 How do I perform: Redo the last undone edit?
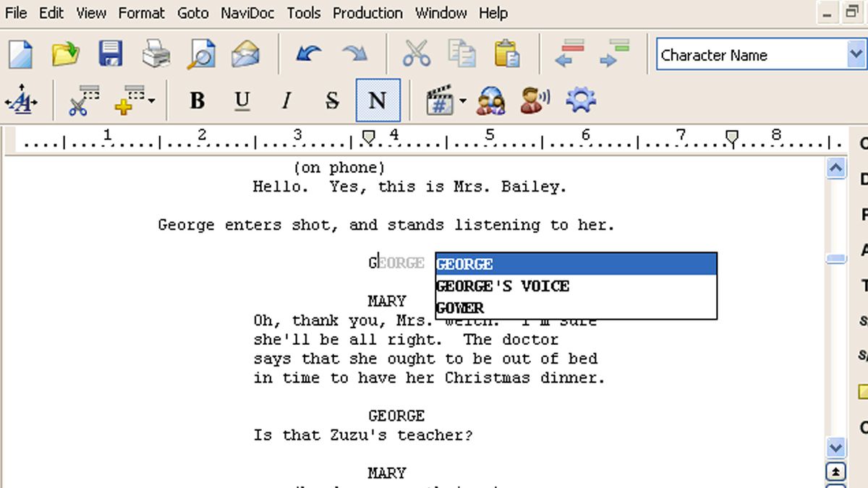pyautogui.click(x=354, y=53)
